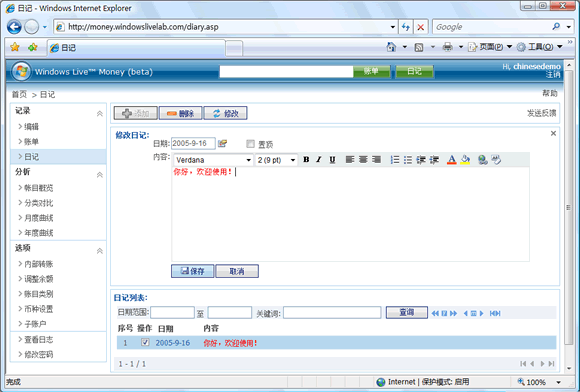Click the start date range field
Screen dimensions: 580x392
[172, 313]
